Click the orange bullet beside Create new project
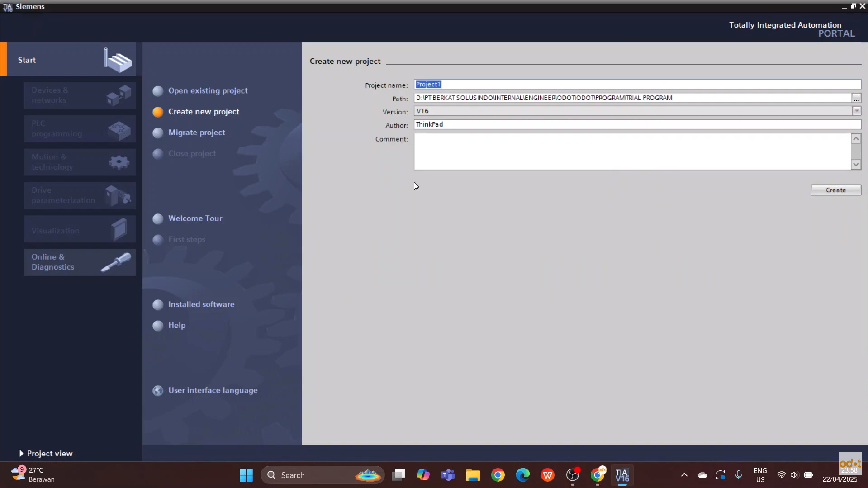 point(158,112)
